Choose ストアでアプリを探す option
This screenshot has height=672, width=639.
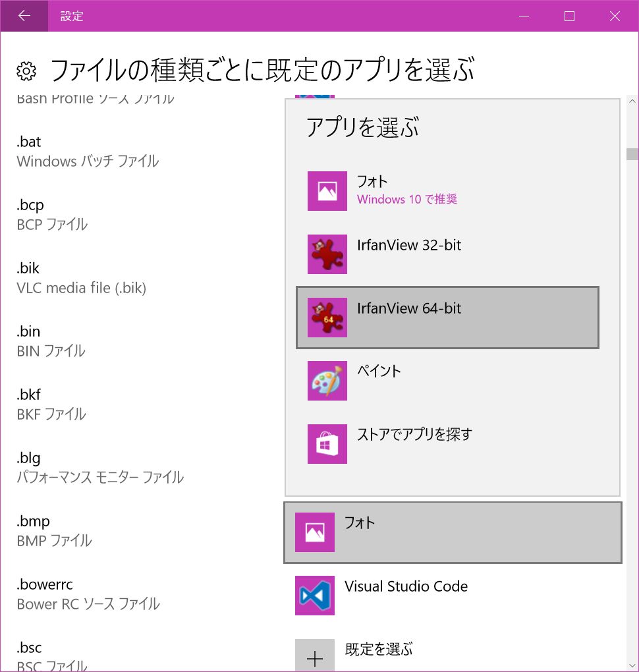coord(447,444)
